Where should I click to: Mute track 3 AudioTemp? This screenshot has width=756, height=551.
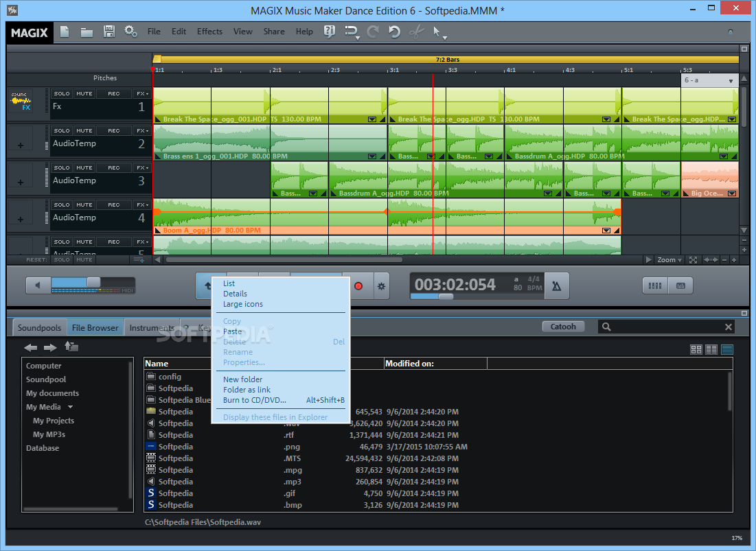(x=84, y=167)
